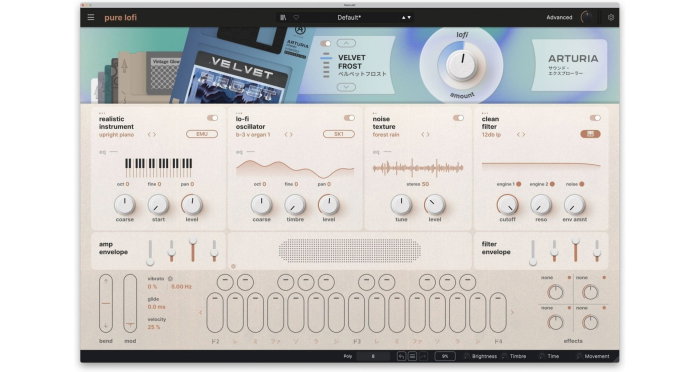Click noise texture tune knob
This screenshot has width=700, height=372.
(401, 205)
